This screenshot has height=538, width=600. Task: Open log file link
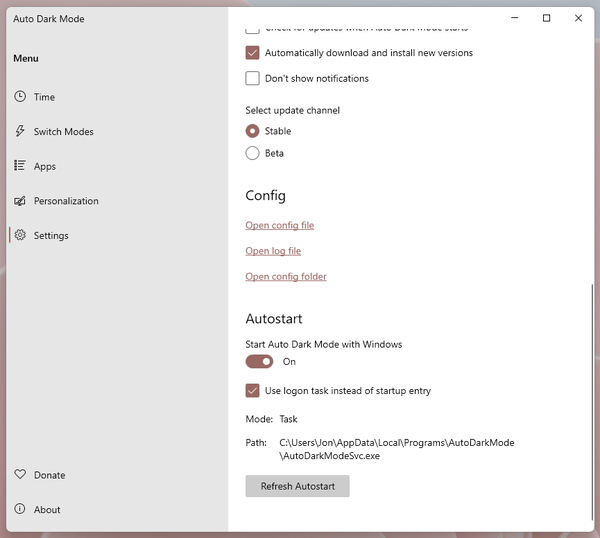[x=273, y=251]
